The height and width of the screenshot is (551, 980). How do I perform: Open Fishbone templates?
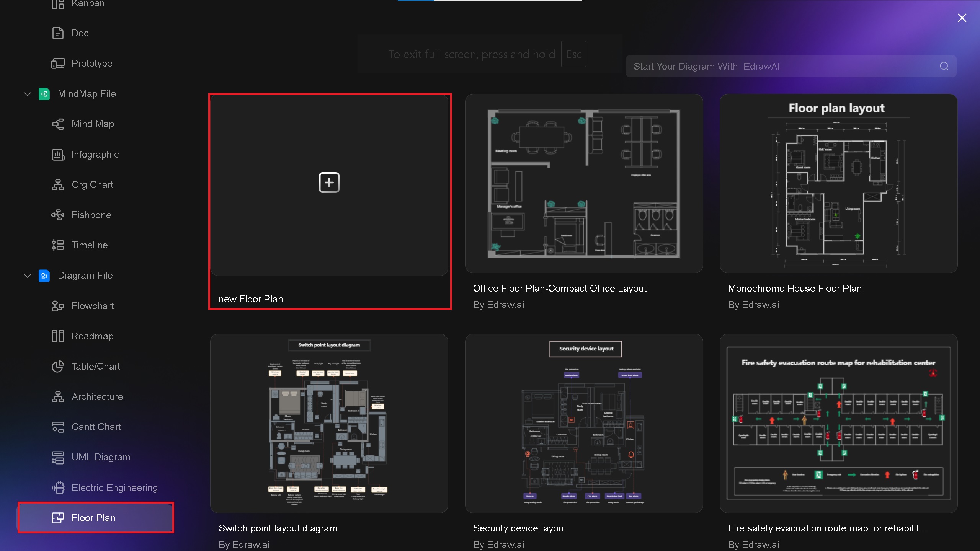(96, 215)
